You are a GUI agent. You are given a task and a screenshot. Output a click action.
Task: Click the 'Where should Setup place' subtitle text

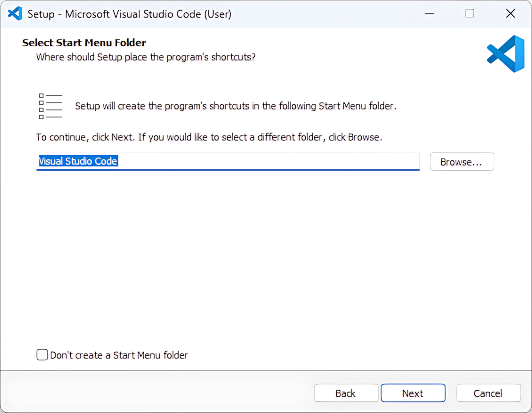click(145, 57)
